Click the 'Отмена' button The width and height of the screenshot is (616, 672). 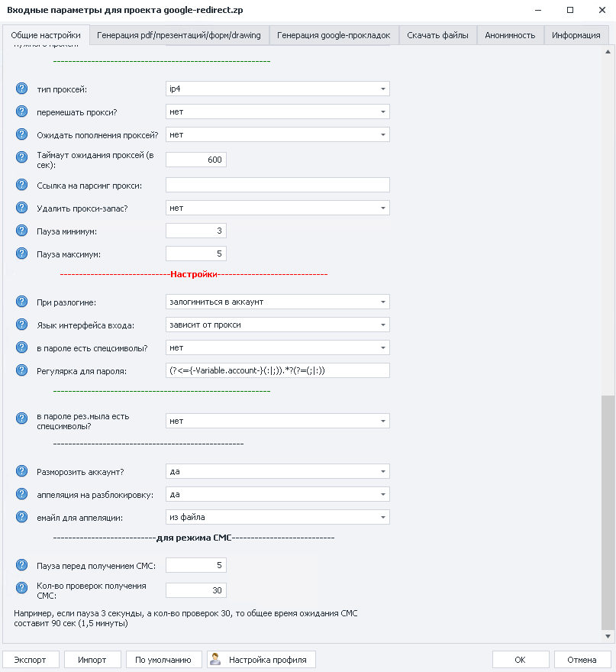[x=582, y=660]
